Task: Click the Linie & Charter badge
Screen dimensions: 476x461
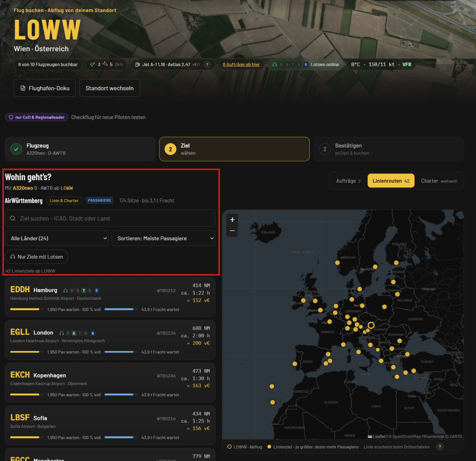Action: (x=64, y=200)
